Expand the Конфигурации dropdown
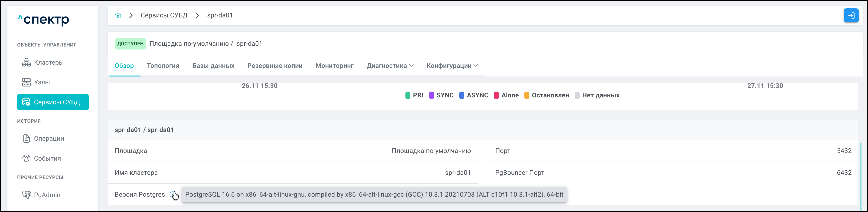This screenshot has width=868, height=212. pos(452,66)
